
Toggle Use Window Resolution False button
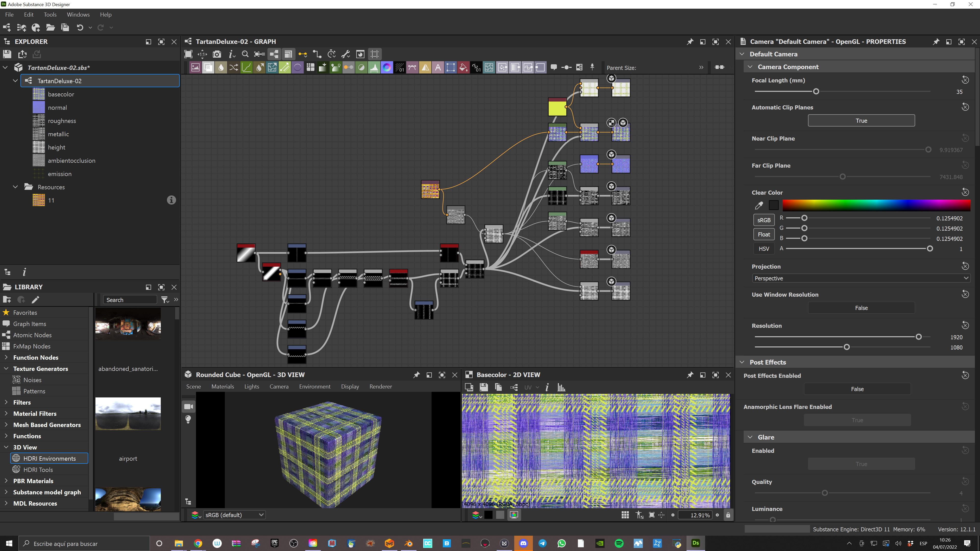pyautogui.click(x=861, y=308)
